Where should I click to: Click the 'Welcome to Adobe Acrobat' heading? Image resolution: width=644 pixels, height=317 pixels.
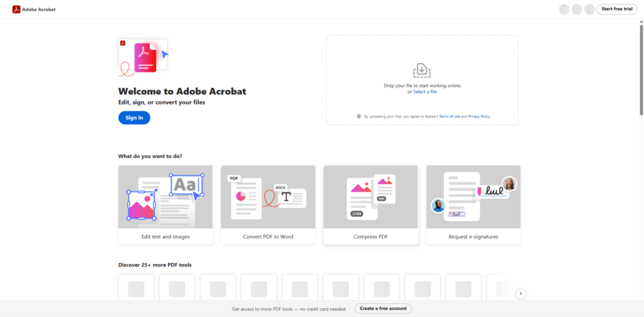pyautogui.click(x=182, y=91)
